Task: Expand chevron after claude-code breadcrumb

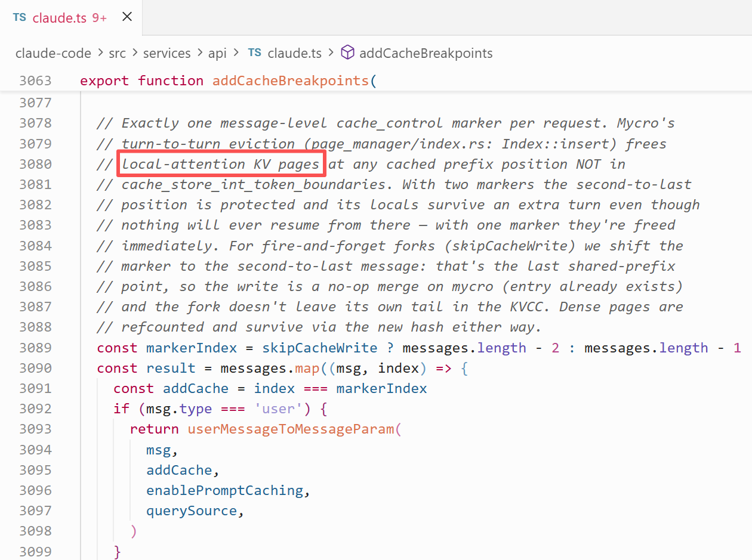Action: click(100, 53)
